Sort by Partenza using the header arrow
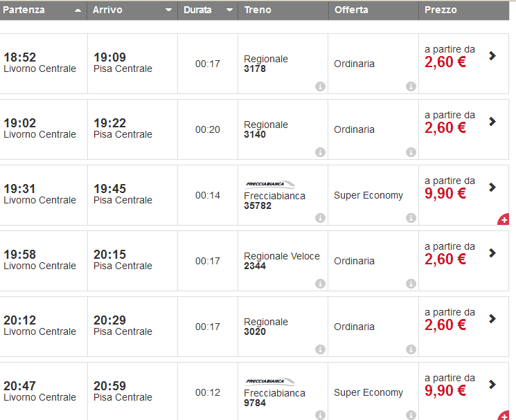This screenshot has height=420, width=516. pyautogui.click(x=77, y=10)
